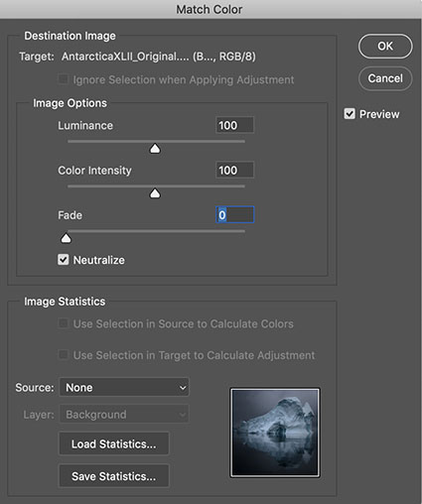Click the iceberg source preview thumbnail
Viewport: 422px width, 504px height.
coord(275,433)
